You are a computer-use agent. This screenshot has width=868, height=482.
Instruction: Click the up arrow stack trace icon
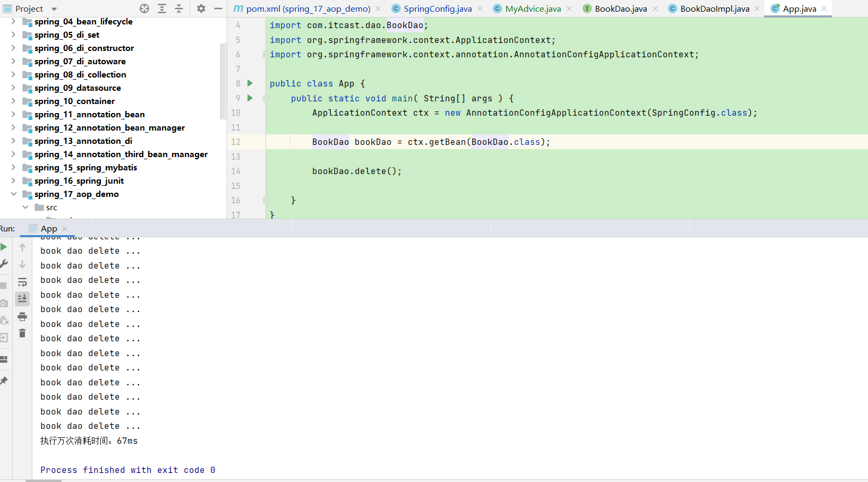[22, 247]
